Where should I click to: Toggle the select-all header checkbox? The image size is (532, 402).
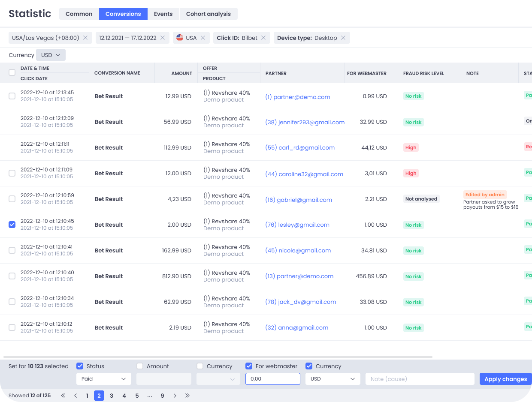(12, 73)
